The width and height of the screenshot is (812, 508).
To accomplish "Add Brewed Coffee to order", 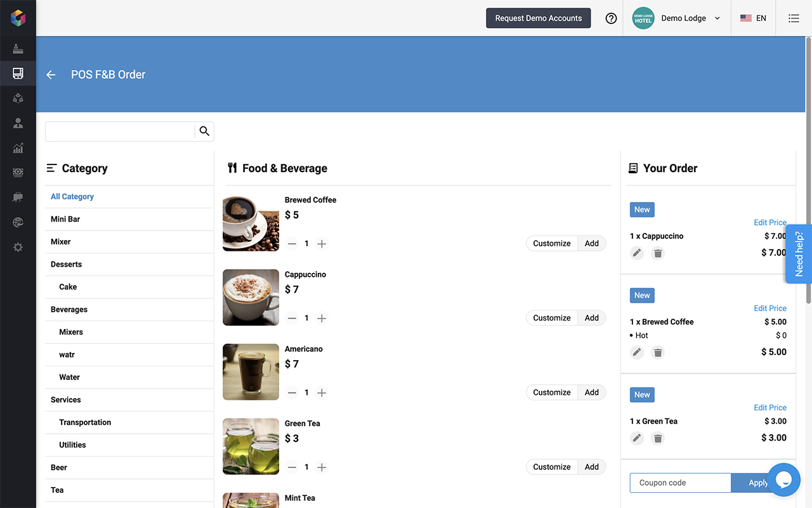I will pyautogui.click(x=592, y=243).
